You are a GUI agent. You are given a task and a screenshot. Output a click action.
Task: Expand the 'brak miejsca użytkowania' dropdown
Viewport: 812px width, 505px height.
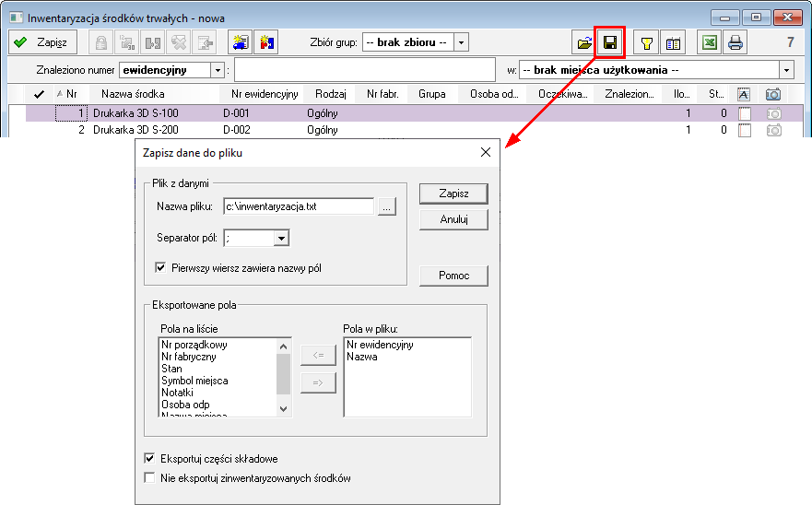coord(786,70)
